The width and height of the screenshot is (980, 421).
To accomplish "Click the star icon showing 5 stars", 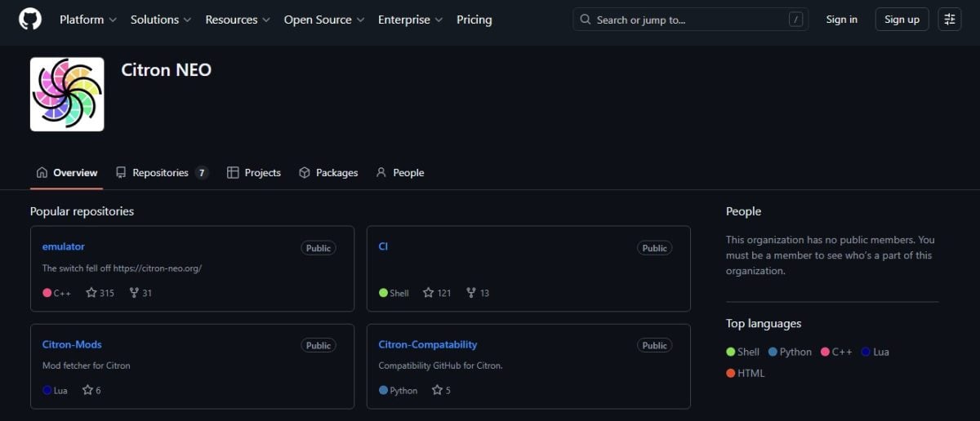I will 437,390.
